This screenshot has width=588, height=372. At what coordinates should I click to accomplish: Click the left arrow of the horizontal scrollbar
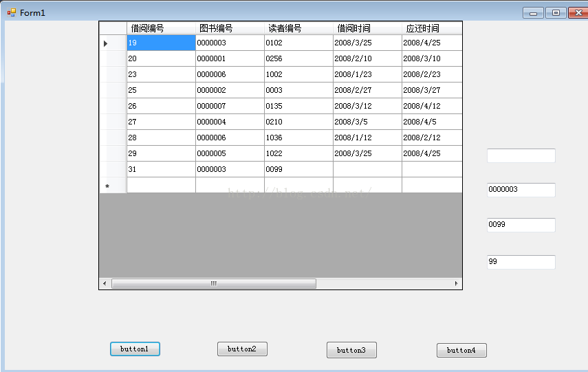[x=105, y=283]
